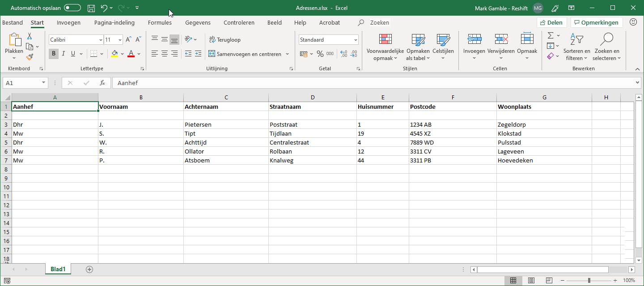Click the Opmaken als tabel icon

[x=418, y=40]
